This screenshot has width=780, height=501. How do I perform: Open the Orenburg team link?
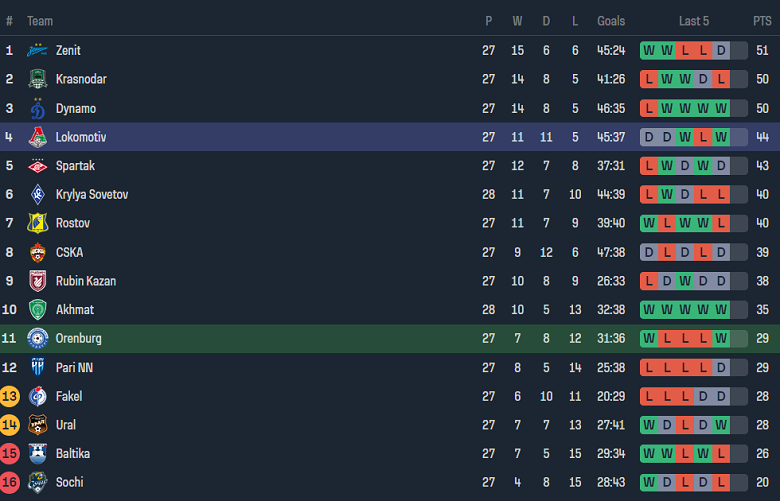(78, 339)
